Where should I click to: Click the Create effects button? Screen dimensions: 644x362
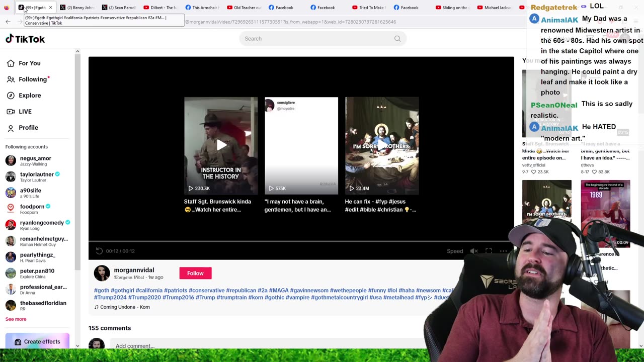(x=37, y=341)
